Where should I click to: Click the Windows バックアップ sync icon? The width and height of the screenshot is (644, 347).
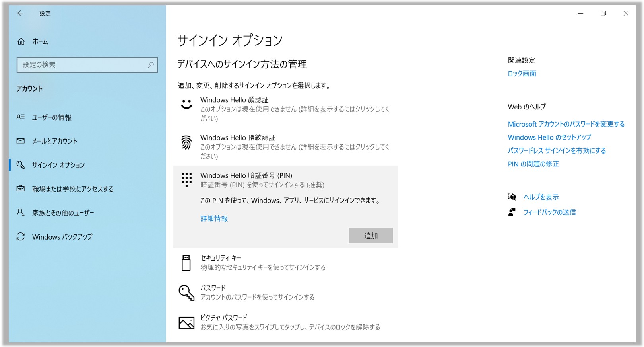pyautogui.click(x=21, y=236)
